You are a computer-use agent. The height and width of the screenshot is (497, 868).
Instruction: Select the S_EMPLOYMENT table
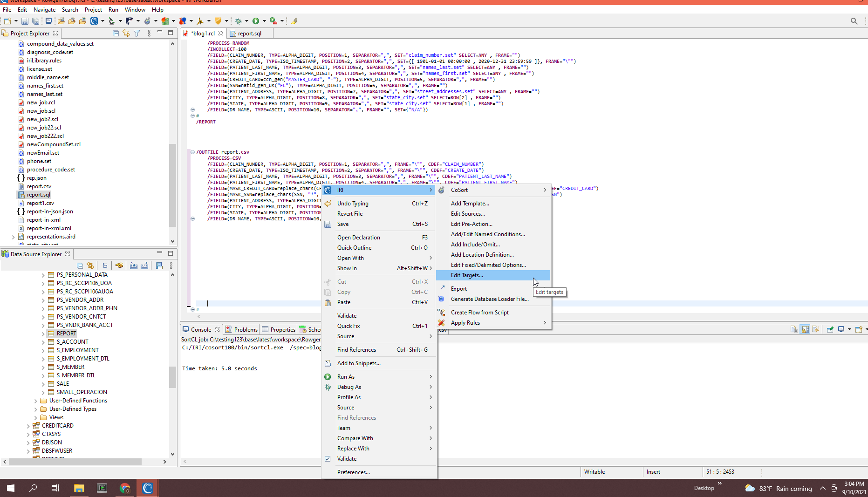click(77, 350)
